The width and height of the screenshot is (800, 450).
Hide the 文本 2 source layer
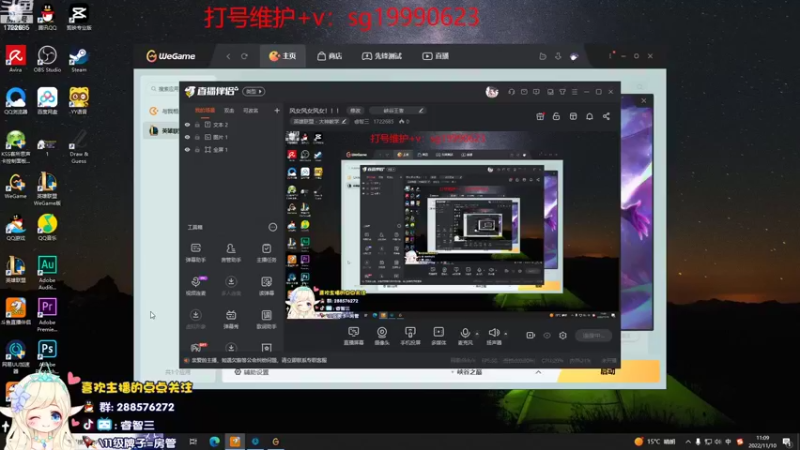pyautogui.click(x=187, y=124)
